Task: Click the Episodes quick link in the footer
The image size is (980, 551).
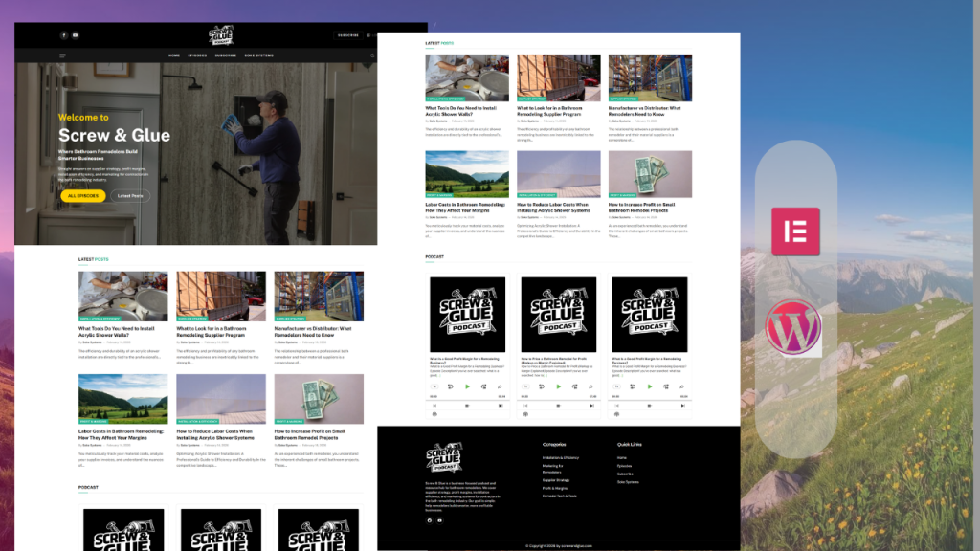Action: [624, 466]
